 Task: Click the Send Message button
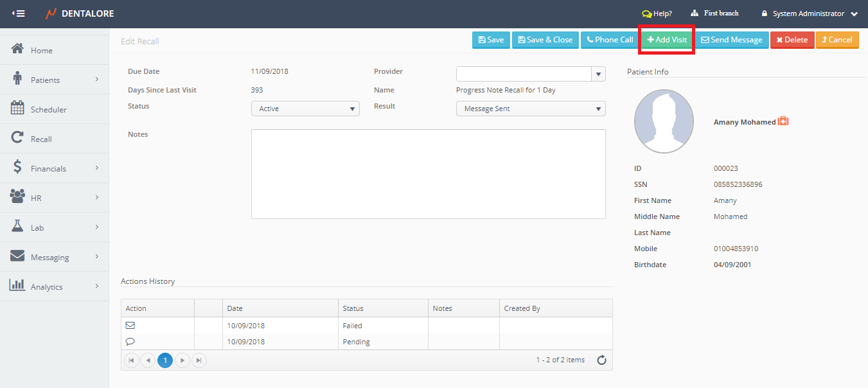732,40
